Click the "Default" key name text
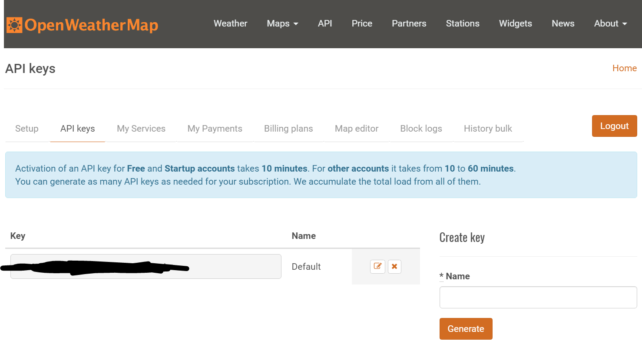The image size is (642, 364). [x=306, y=267]
